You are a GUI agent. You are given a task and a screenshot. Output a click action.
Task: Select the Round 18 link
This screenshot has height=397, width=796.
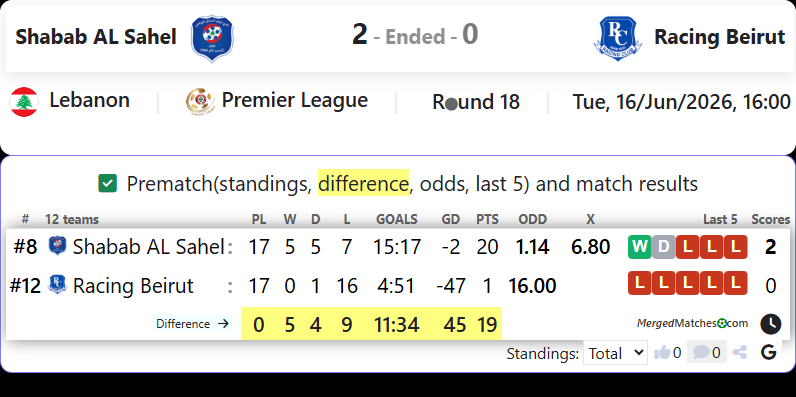(476, 102)
